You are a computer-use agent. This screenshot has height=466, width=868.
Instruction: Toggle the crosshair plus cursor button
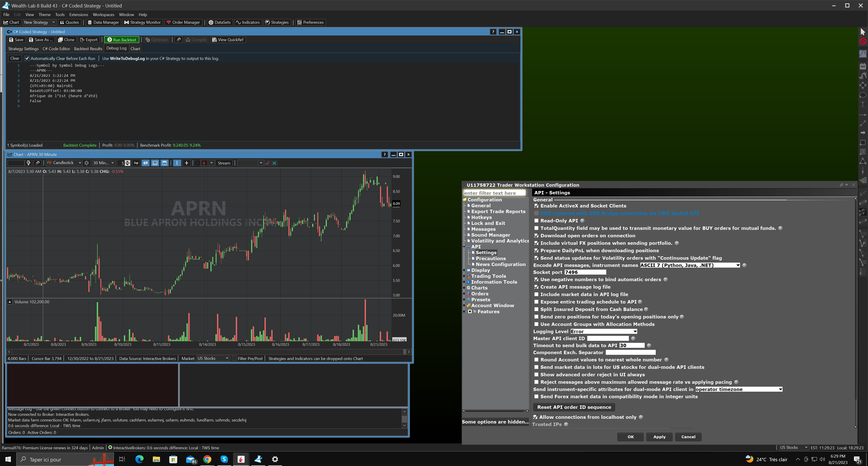pos(186,163)
